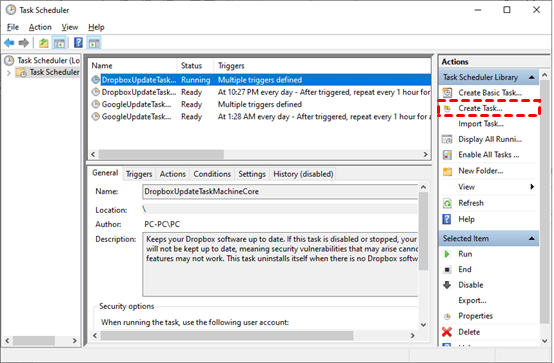Click the Enable All Tasks History icon

[447, 155]
